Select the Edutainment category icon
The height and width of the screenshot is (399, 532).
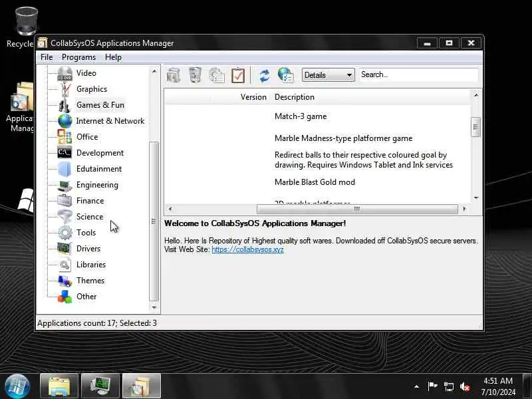[x=65, y=169]
